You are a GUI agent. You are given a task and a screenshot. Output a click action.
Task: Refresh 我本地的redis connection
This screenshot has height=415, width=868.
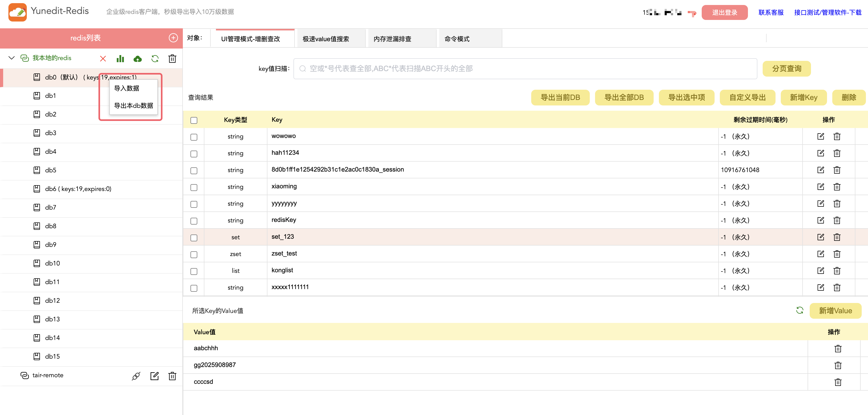pyautogui.click(x=155, y=58)
